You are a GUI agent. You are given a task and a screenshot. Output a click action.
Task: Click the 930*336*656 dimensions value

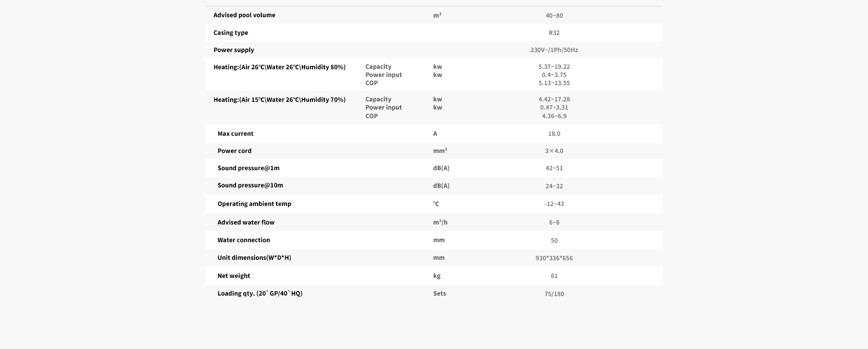click(x=554, y=258)
